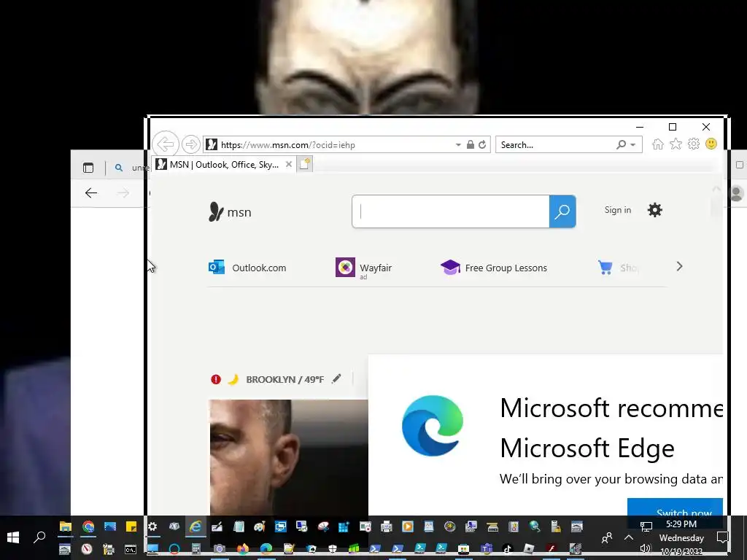
Task: Open Microsoft Edge from the taskbar
Action: click(x=266, y=550)
